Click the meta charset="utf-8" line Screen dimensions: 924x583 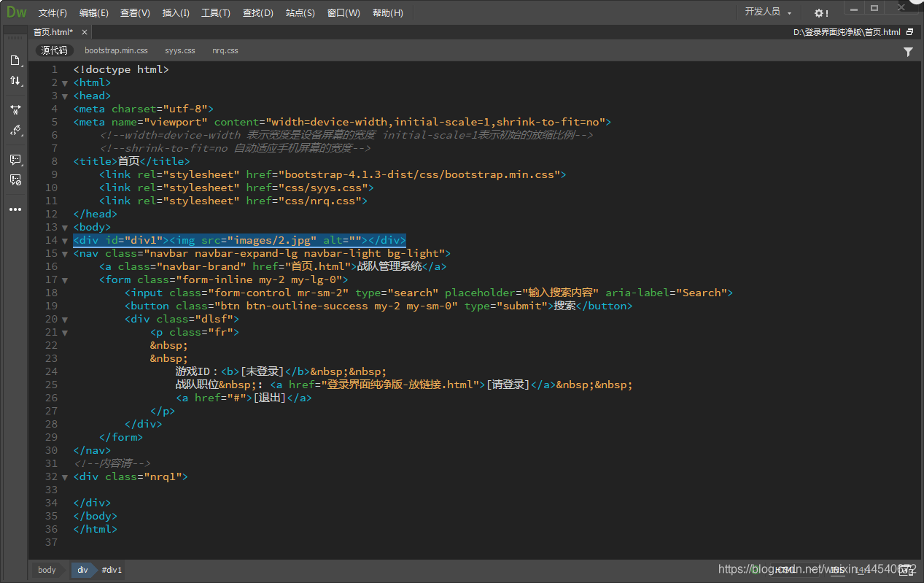(x=143, y=109)
